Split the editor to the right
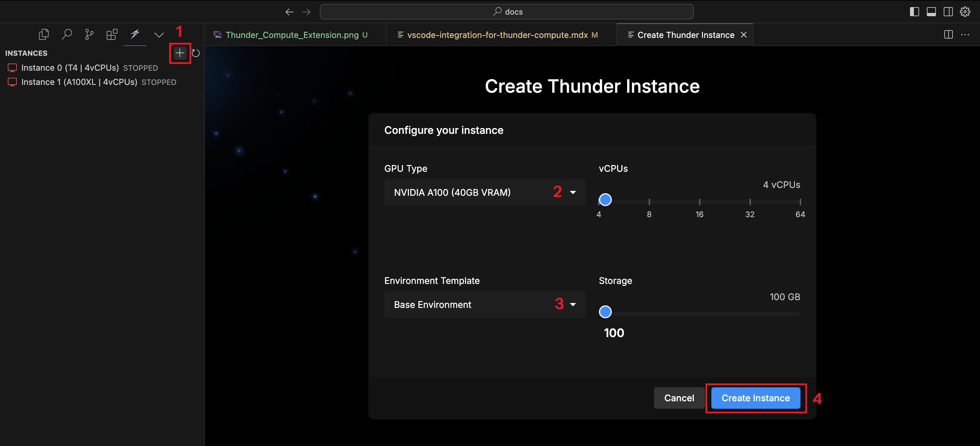Screen dimensions: 980x446 (x=949, y=35)
